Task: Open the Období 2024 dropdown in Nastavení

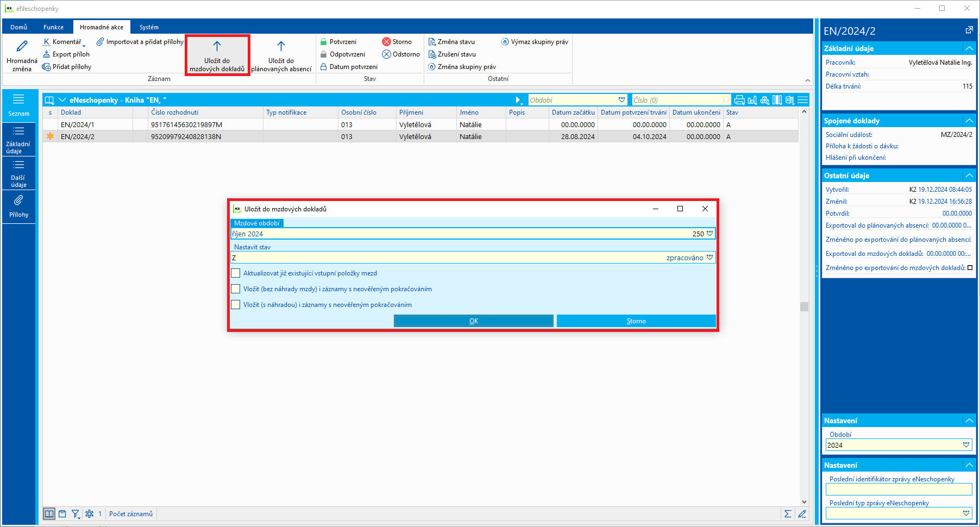Action: tap(966, 445)
